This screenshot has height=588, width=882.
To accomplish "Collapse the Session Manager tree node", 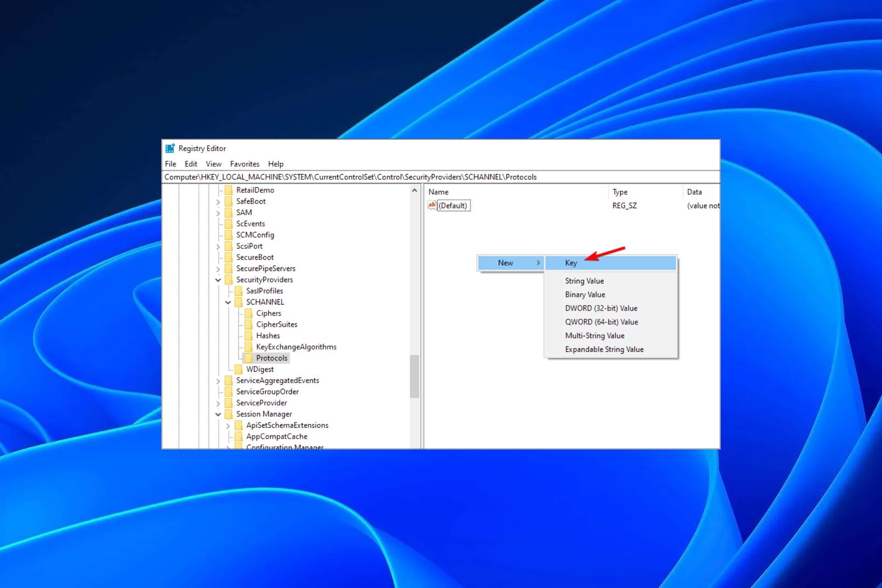I will tap(218, 414).
